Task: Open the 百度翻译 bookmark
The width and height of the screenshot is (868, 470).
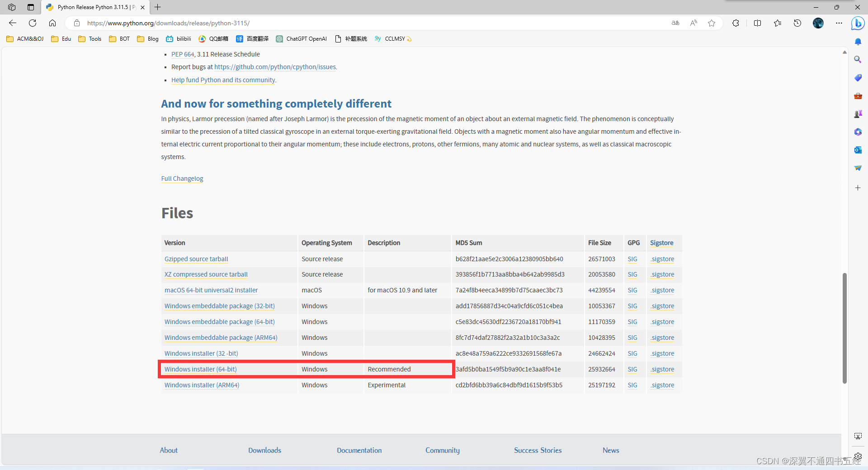Action: pyautogui.click(x=252, y=39)
